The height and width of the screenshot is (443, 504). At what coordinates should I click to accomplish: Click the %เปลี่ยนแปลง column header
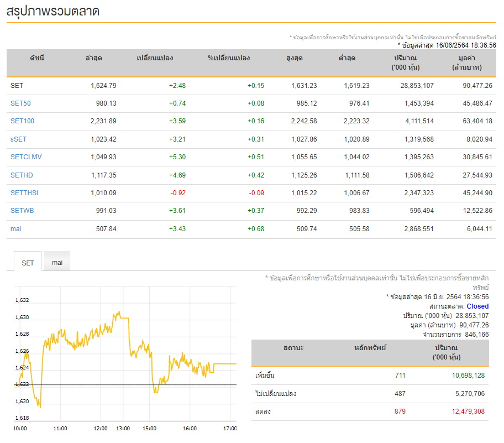229,58
